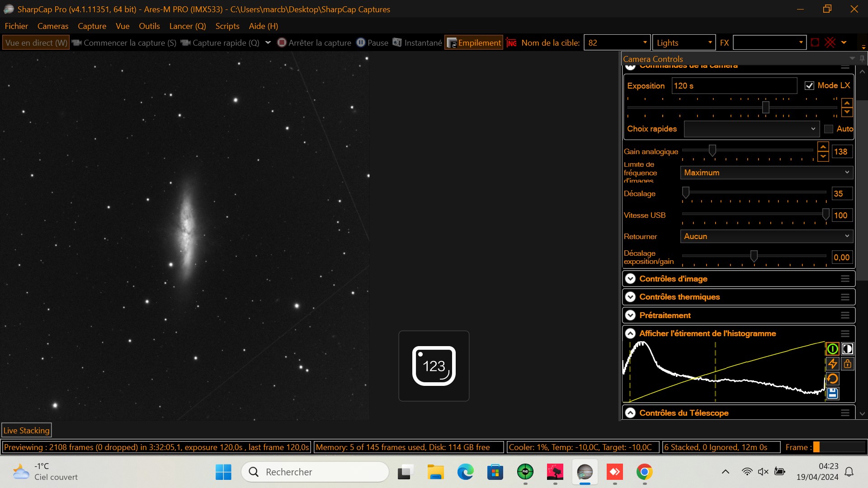Image resolution: width=868 pixels, height=488 pixels.
Task: Open the Empilement stacking panel
Action: (473, 42)
